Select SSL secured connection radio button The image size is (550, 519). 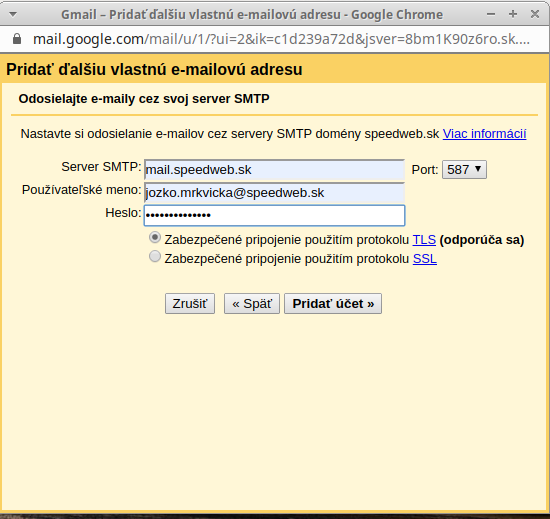[155, 256]
